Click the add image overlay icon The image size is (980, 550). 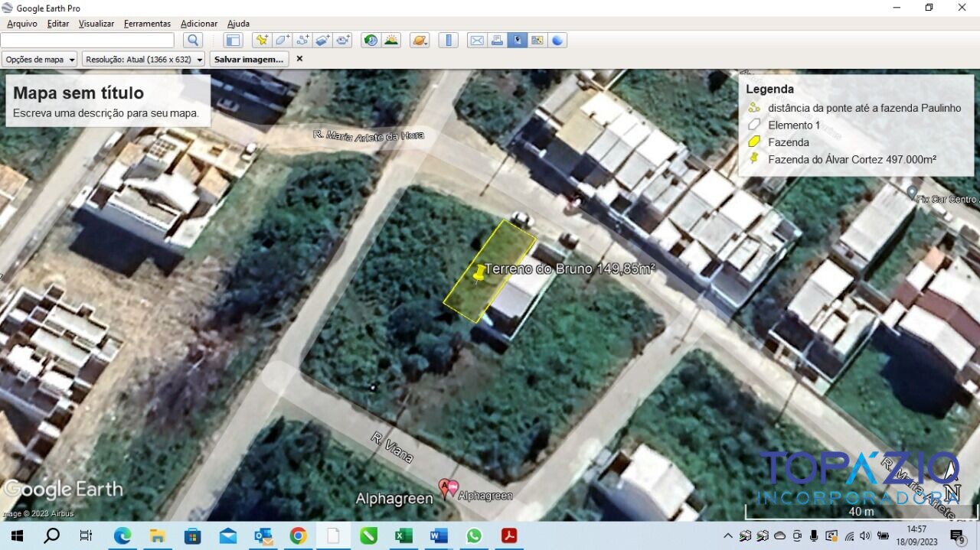click(x=322, y=41)
